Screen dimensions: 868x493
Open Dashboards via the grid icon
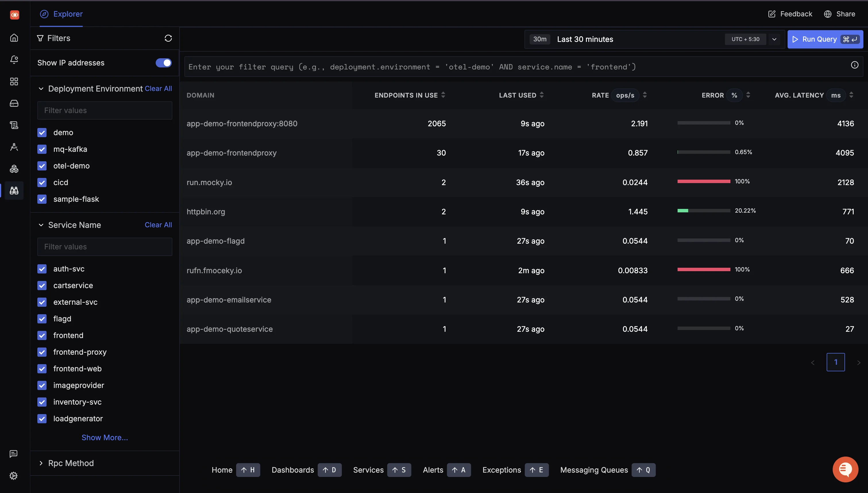(x=14, y=81)
